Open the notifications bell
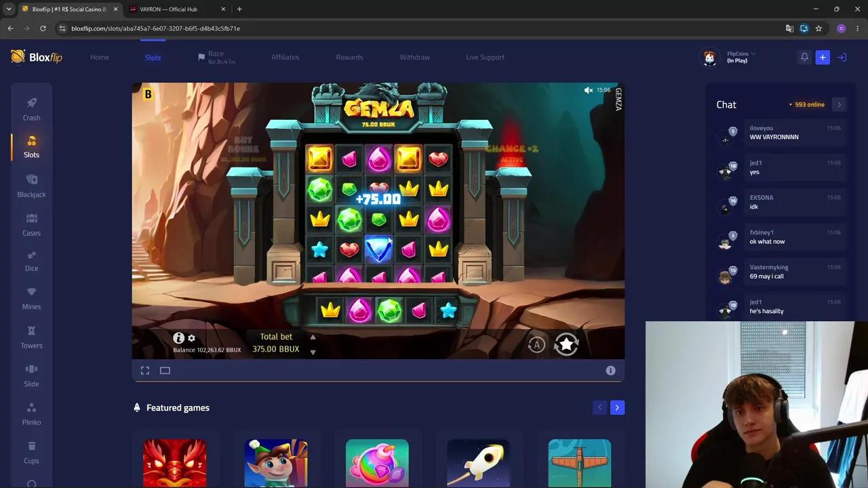Viewport: 868px width, 488px height. 804,57
